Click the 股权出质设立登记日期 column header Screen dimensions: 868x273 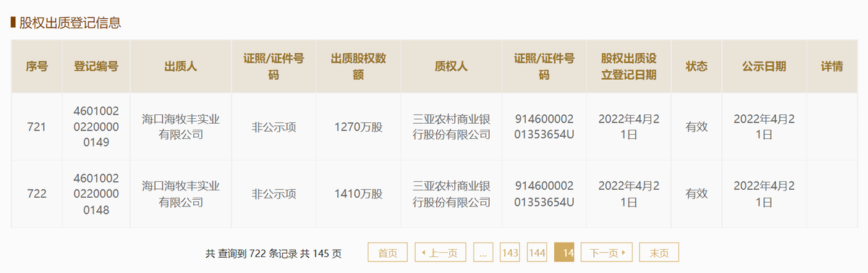tap(629, 67)
